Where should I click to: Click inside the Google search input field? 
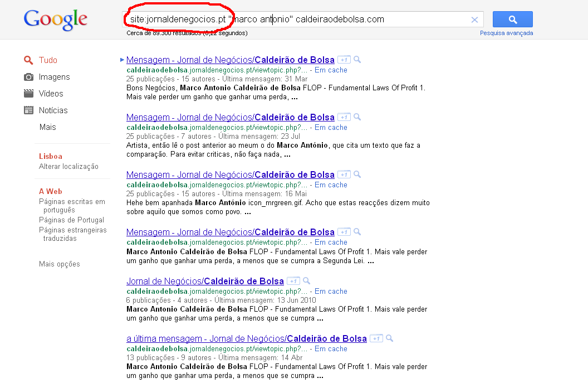point(302,19)
